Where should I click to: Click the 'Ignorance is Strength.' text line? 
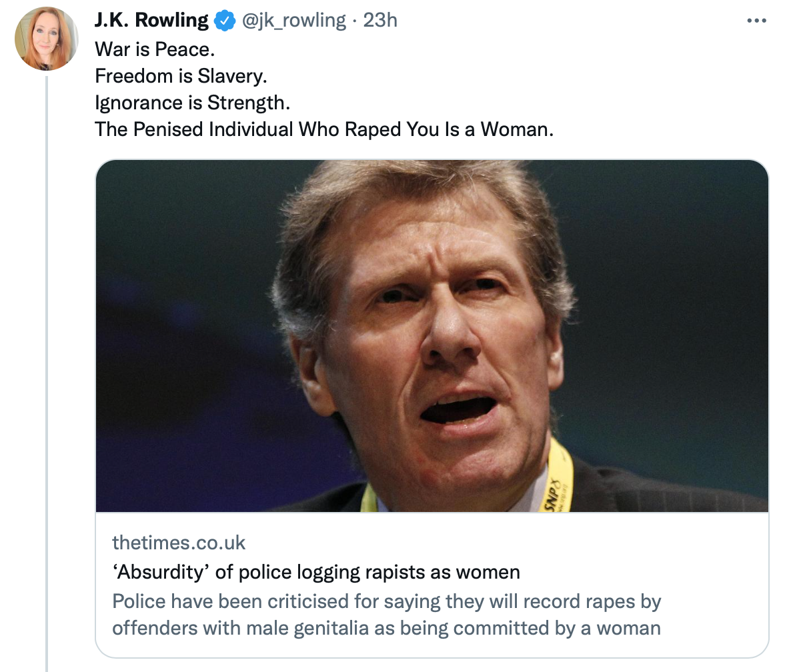click(x=193, y=103)
